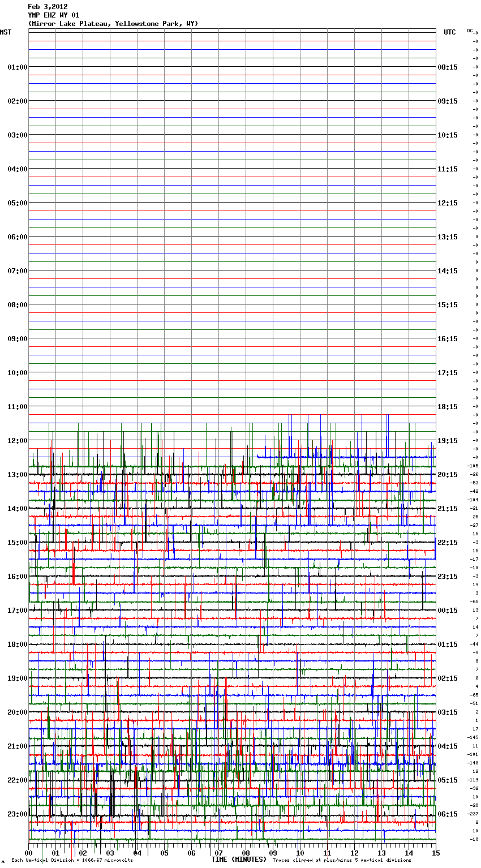Select the 10:00 MST time label
The height and width of the screenshot is (868, 481).
[18, 373]
